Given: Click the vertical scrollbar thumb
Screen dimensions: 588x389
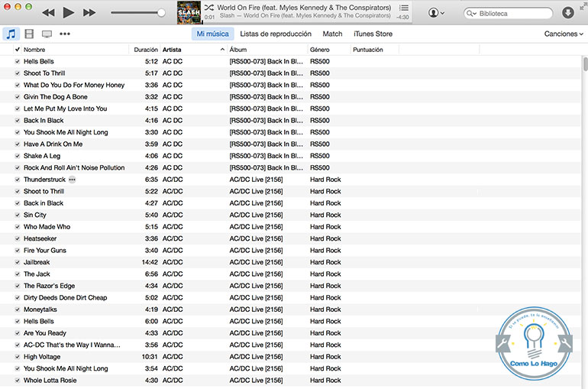Looking at the screenshot, I should (x=586, y=63).
